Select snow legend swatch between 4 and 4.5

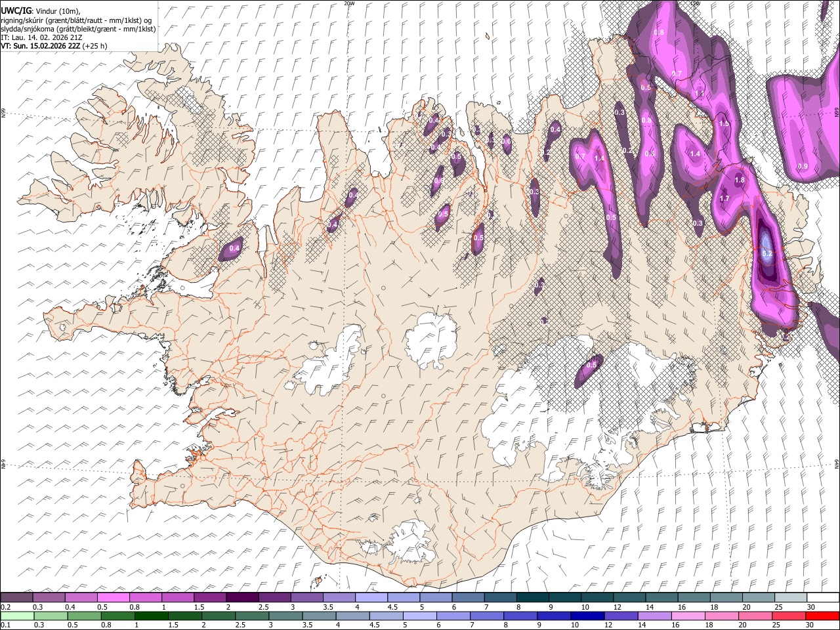click(371, 598)
